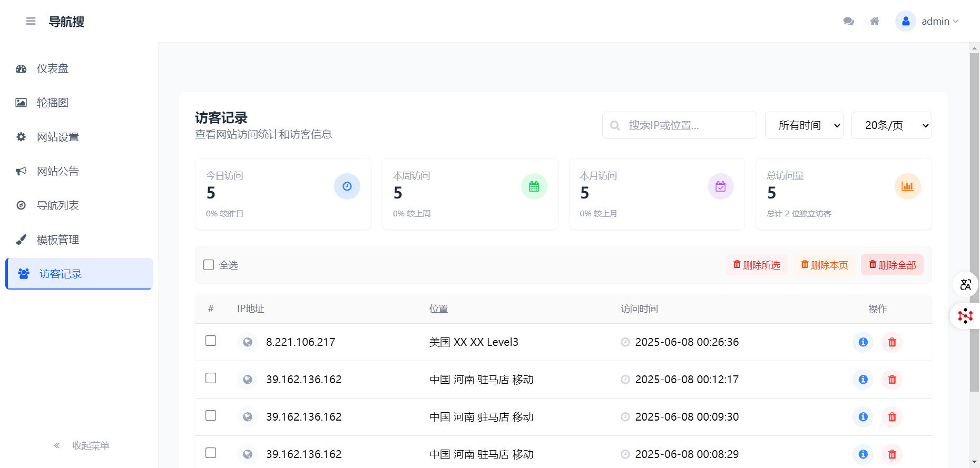The width and height of the screenshot is (980, 468).
Task: Select the checkbox for the 00:12:17 visit
Action: 211,379
